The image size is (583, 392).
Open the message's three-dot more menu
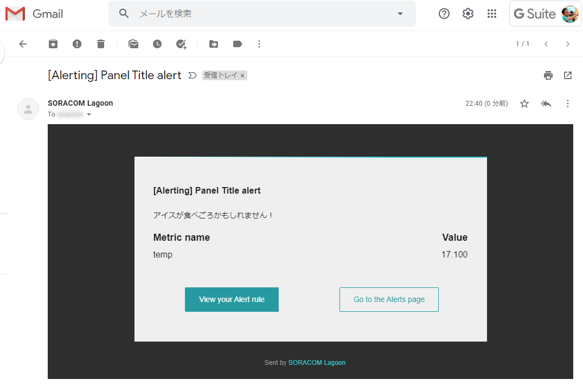[568, 104]
